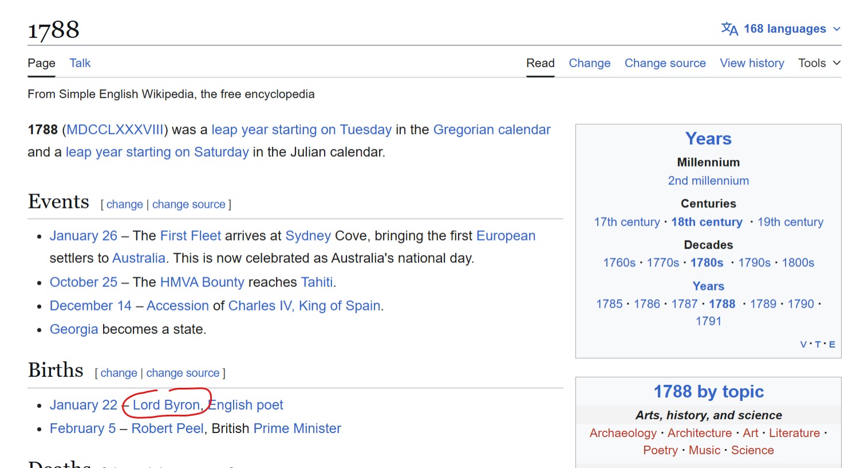
Task: Open the 1780s decade link
Action: [707, 262]
